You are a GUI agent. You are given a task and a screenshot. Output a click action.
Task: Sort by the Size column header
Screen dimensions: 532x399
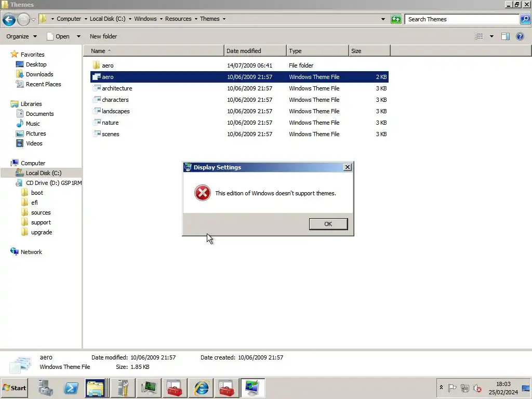(x=369, y=51)
